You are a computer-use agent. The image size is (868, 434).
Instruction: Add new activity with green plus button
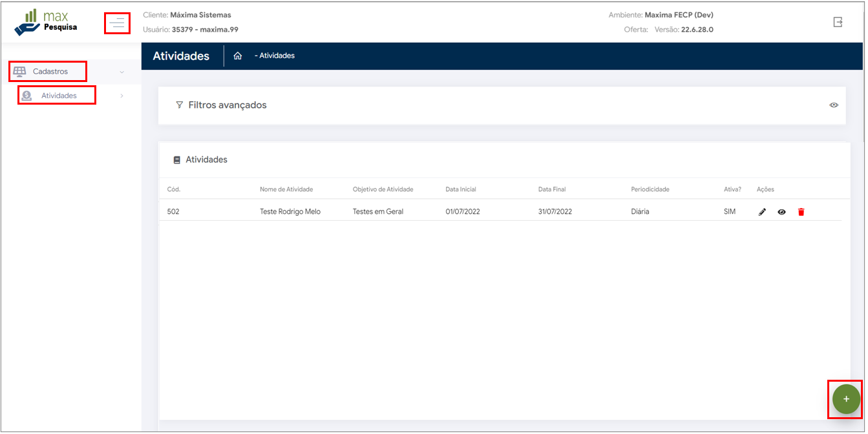[x=845, y=399]
